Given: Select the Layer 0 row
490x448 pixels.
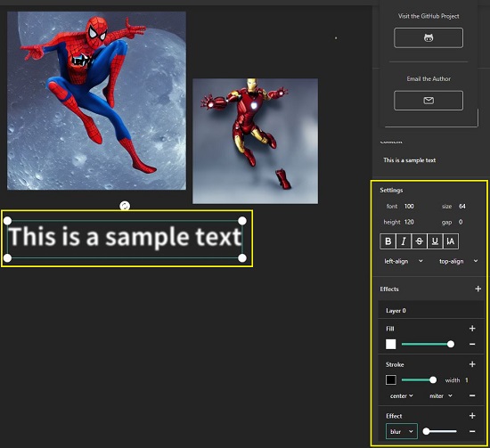Looking at the screenshot, I should coord(431,310).
